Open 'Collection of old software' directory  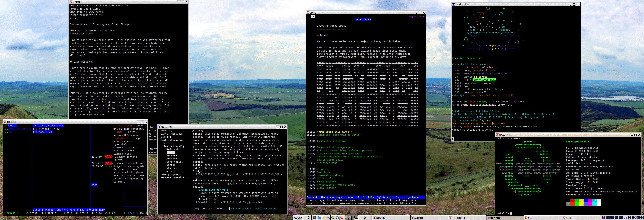[336, 185]
